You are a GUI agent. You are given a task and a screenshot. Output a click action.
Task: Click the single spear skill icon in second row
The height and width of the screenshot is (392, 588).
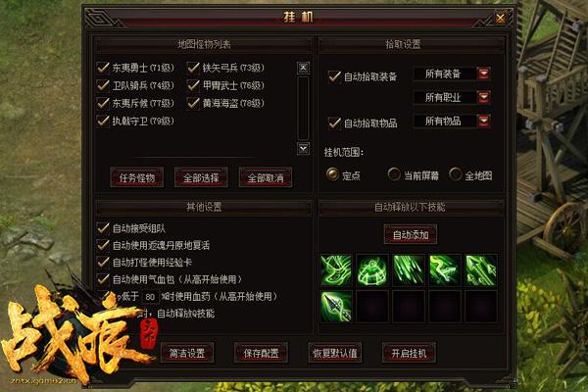click(x=336, y=307)
